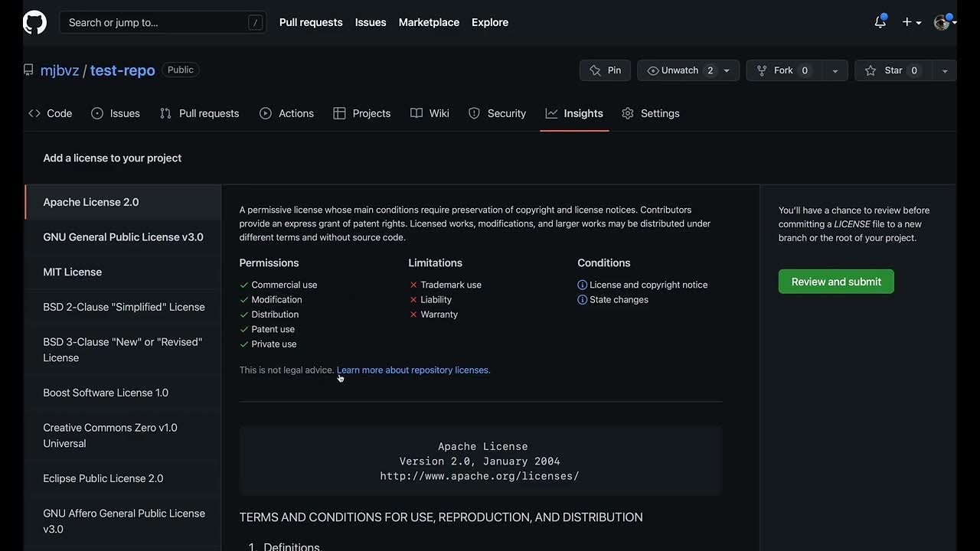
Task: Click the fork icon on Fork button
Action: coord(762,70)
